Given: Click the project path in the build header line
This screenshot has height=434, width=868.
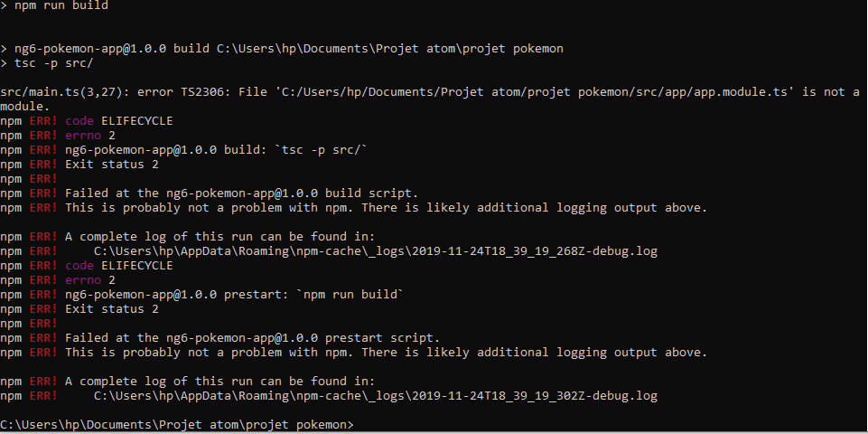Looking at the screenshot, I should [x=389, y=49].
